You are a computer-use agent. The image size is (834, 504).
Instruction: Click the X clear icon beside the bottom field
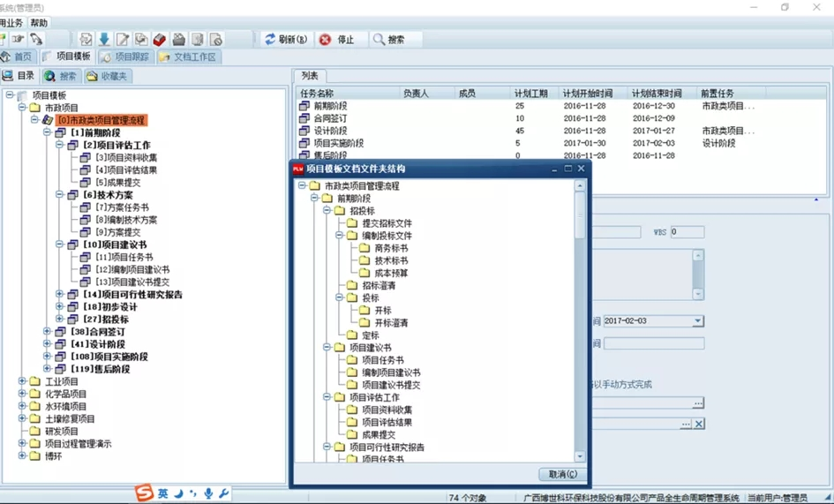coord(698,425)
